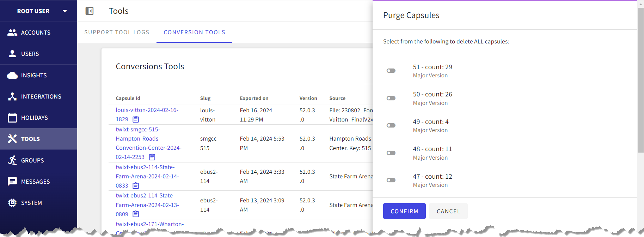Select the '47 - count: 12' label

(433, 177)
